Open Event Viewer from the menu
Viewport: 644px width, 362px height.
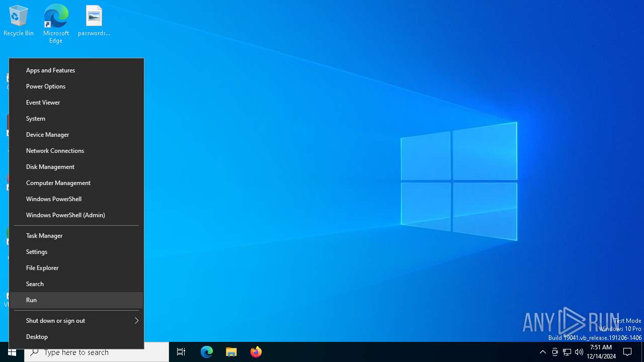pyautogui.click(x=76, y=103)
